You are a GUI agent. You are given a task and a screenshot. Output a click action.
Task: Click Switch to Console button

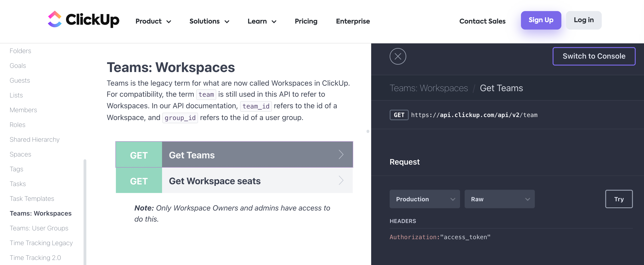click(x=594, y=56)
